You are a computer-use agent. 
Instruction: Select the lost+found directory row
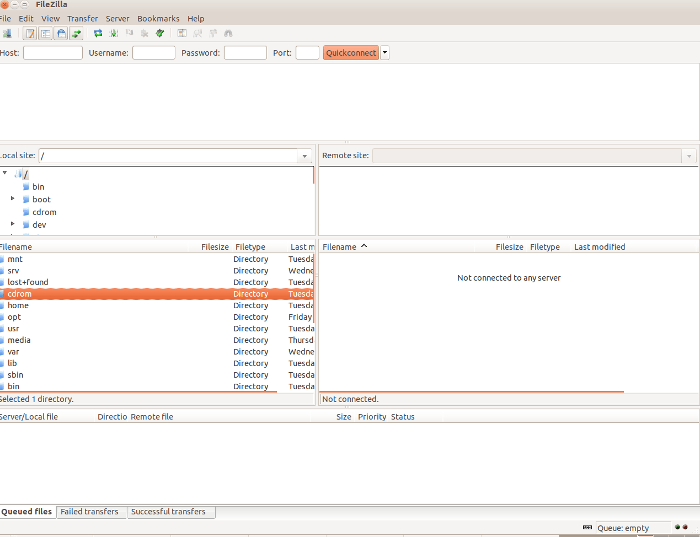tap(156, 282)
